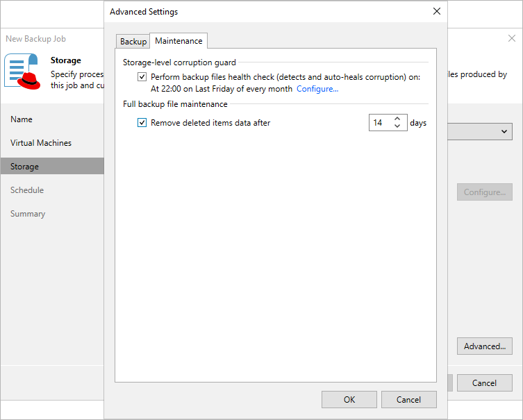This screenshot has width=523, height=420.
Task: Go to the Schedule wizard step
Action: [x=27, y=190]
